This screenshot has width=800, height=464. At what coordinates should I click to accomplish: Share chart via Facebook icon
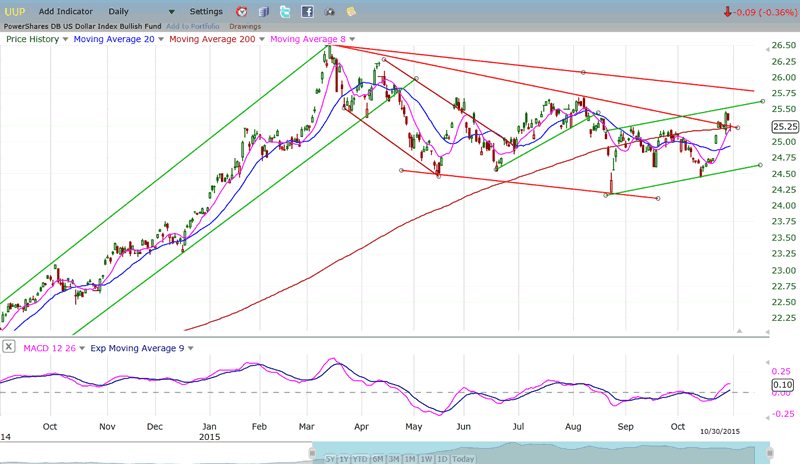tap(307, 12)
